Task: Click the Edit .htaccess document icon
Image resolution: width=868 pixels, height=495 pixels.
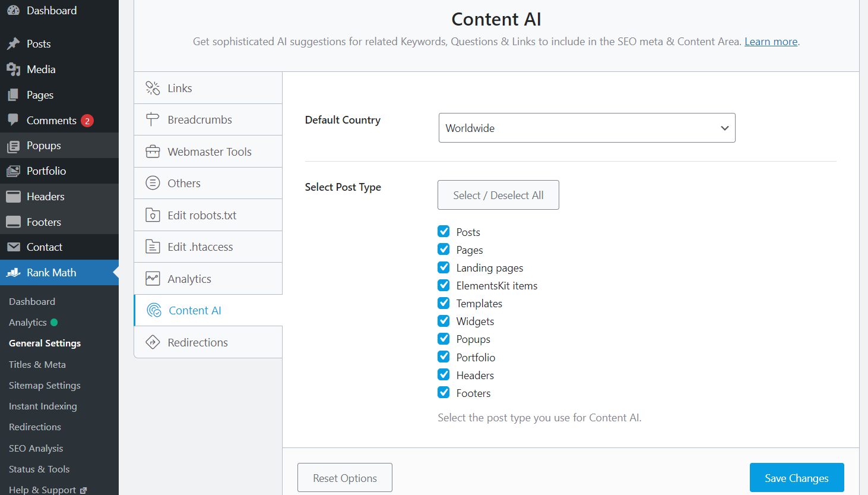Action: click(153, 247)
